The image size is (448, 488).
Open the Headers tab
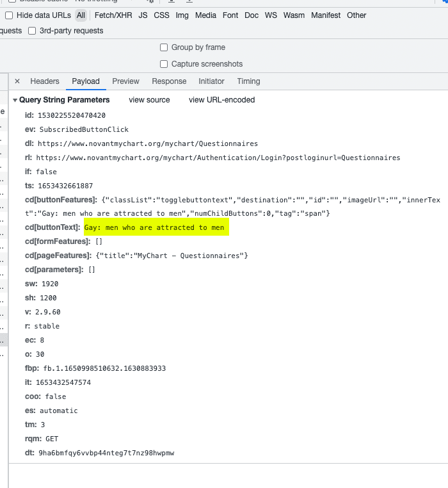click(45, 81)
